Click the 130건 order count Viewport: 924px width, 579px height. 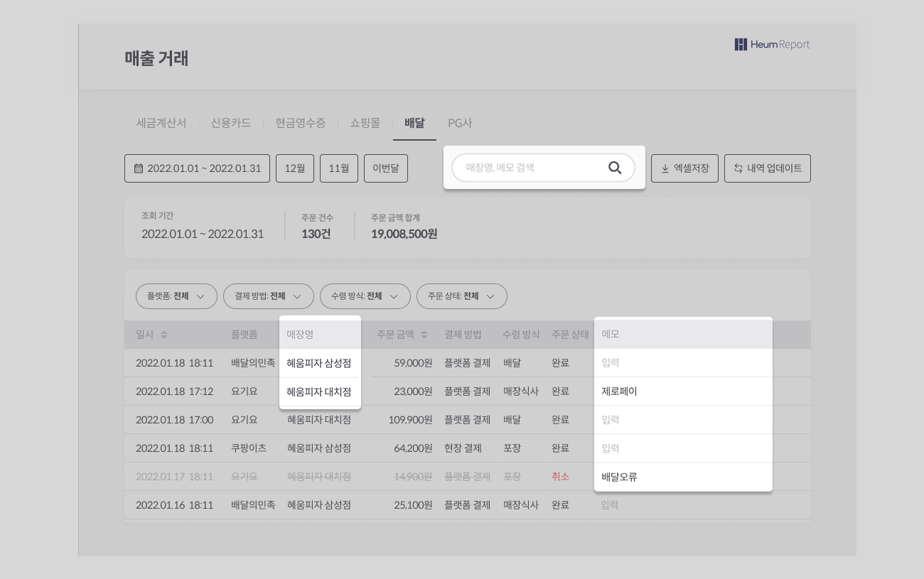[x=316, y=234]
